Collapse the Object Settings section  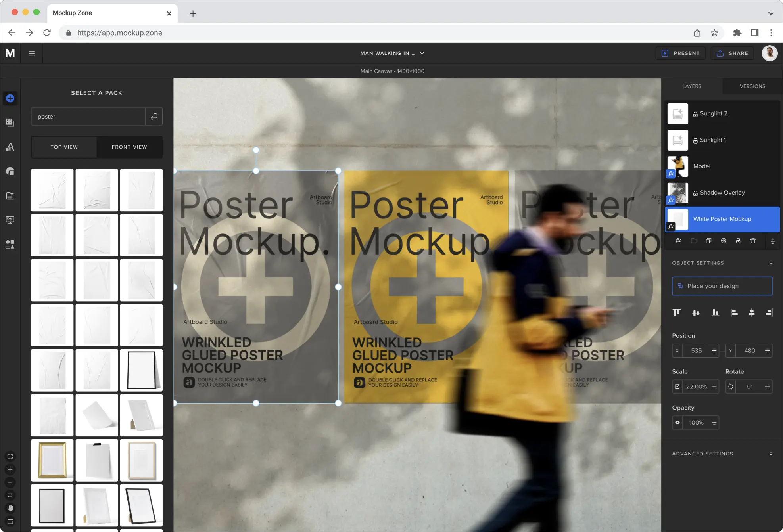point(771,263)
